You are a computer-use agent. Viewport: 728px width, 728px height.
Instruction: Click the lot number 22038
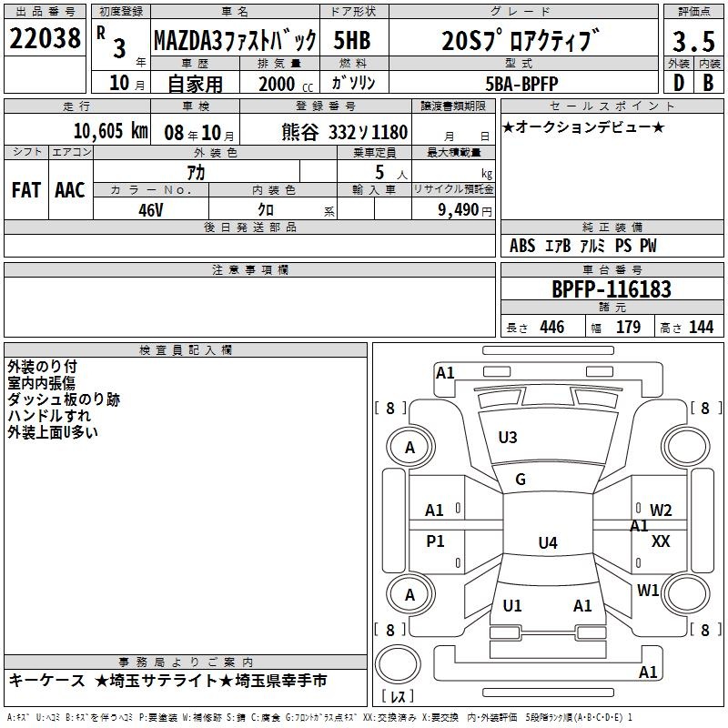tap(45, 38)
